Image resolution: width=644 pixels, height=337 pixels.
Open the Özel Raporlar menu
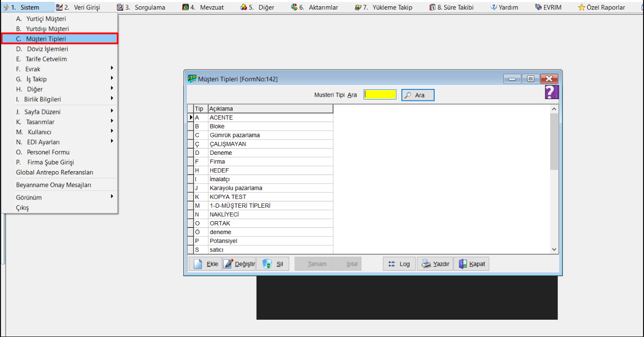pos(601,7)
